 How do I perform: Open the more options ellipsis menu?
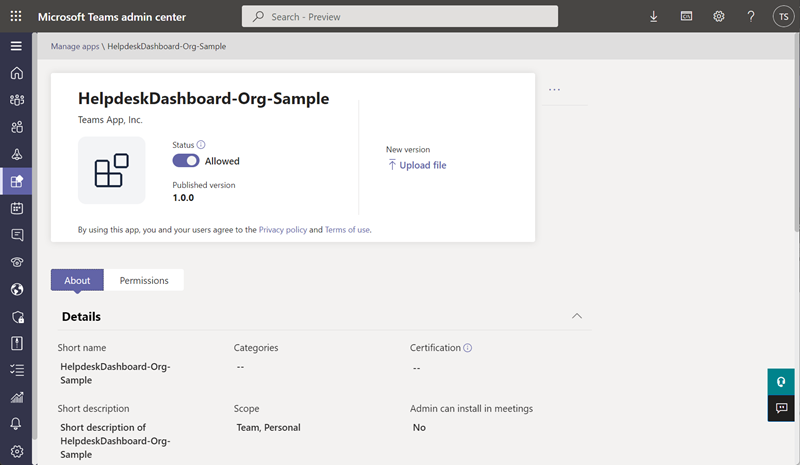point(554,89)
